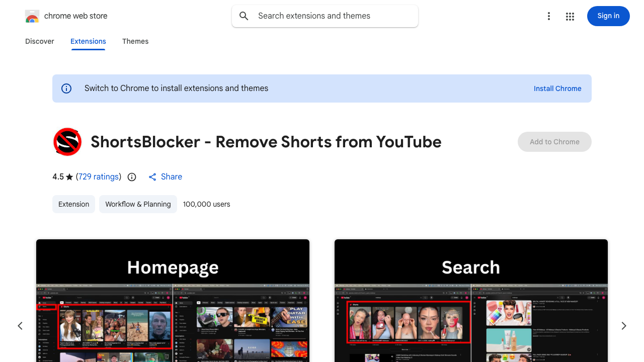644x362 pixels.
Task: Click the info icon beside the rating
Action: [x=131, y=177]
